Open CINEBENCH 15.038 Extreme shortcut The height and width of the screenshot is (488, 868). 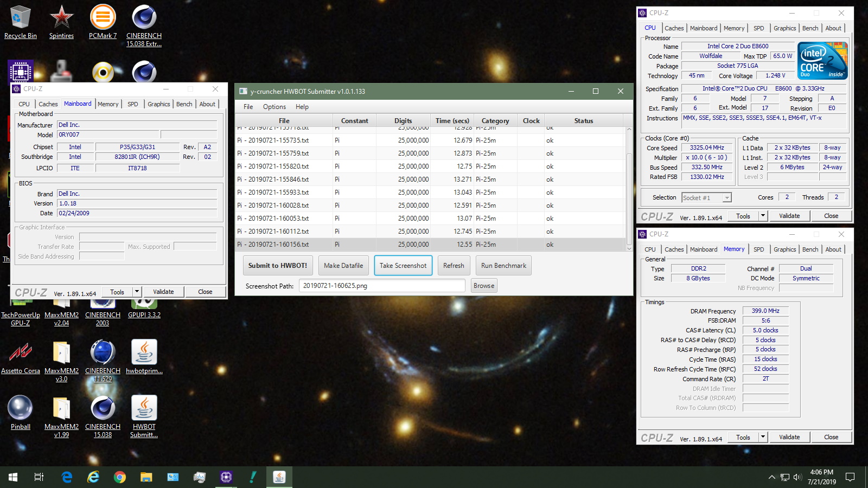[x=144, y=25]
